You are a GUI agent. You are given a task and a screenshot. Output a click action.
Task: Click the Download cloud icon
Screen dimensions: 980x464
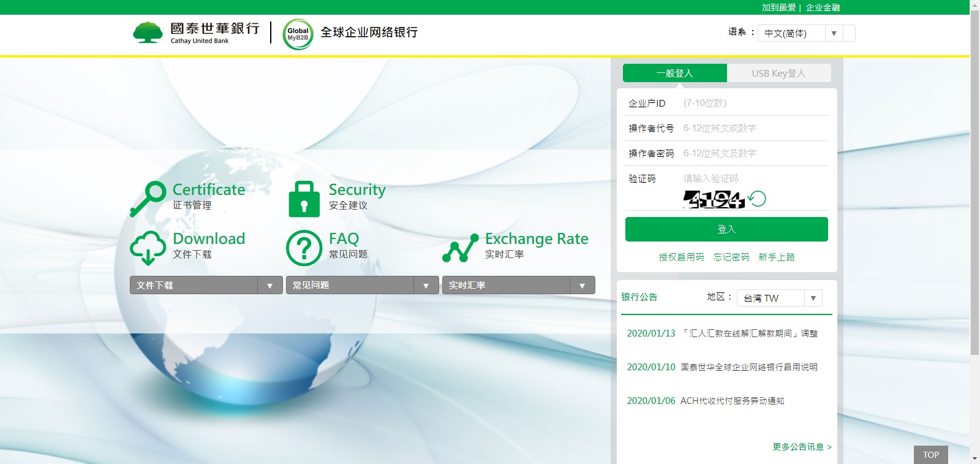148,248
